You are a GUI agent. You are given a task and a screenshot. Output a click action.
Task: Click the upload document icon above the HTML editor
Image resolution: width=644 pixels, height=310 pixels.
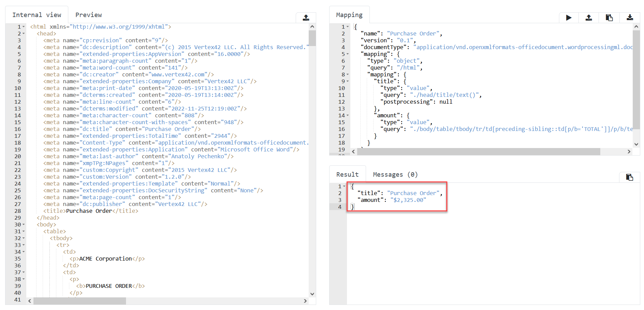pyautogui.click(x=306, y=18)
